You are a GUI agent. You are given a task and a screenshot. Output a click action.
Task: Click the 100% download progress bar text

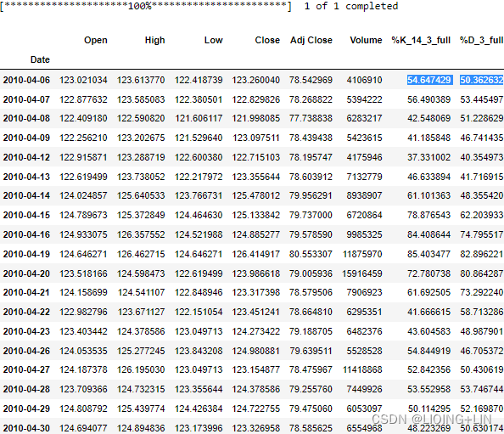pyautogui.click(x=146, y=6)
